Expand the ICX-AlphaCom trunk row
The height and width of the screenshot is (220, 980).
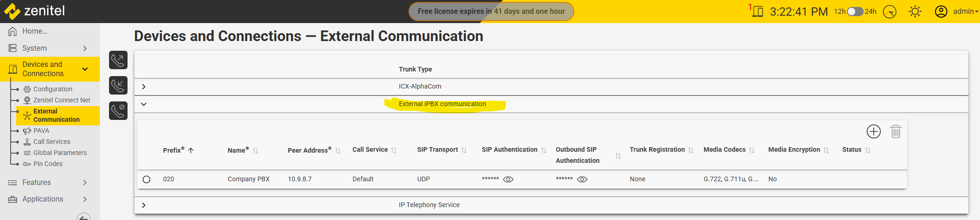coord(144,87)
